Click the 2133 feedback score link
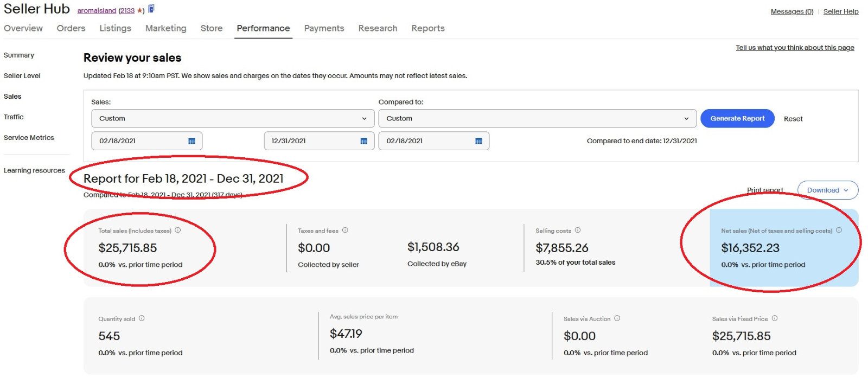The height and width of the screenshot is (384, 868). coord(127,11)
